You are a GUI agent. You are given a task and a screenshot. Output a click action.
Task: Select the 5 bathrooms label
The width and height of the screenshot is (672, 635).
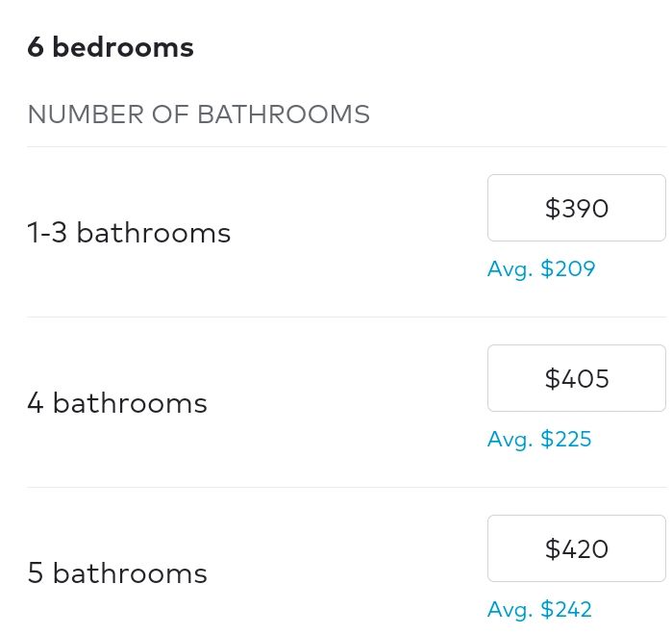[117, 573]
